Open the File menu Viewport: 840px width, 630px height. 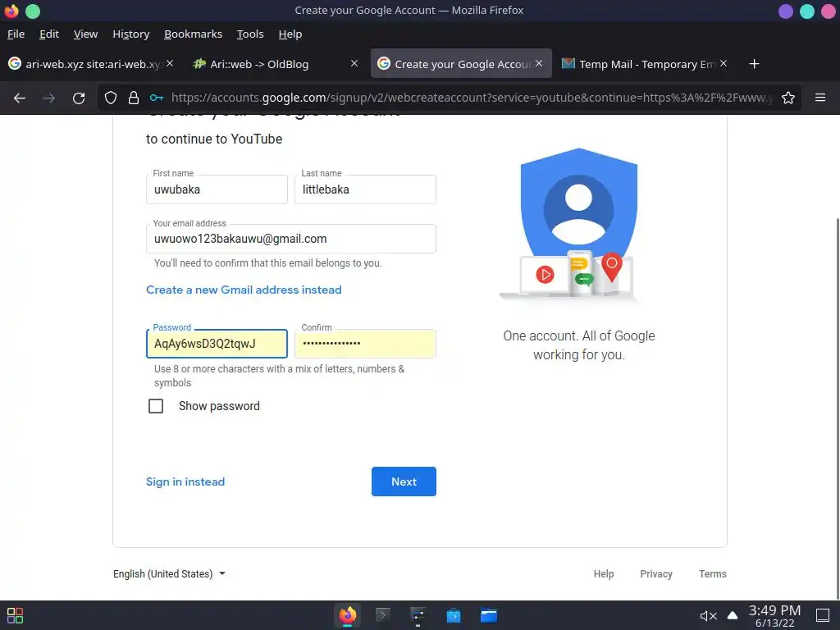(x=16, y=34)
